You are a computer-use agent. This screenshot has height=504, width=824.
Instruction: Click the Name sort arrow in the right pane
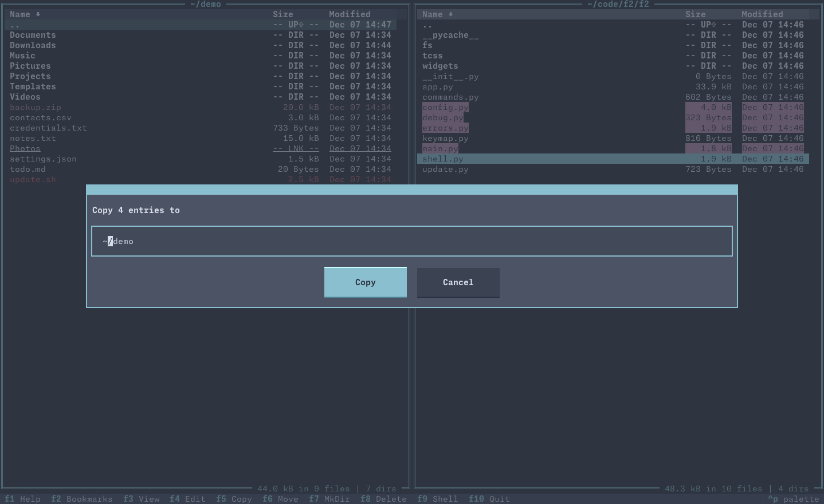450,14
